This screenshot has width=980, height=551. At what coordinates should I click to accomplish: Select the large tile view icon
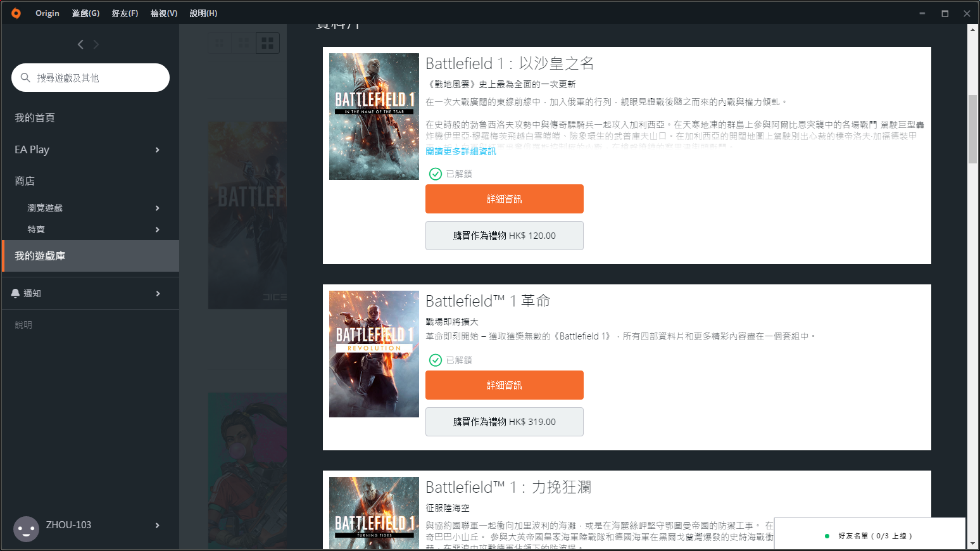pyautogui.click(x=267, y=42)
